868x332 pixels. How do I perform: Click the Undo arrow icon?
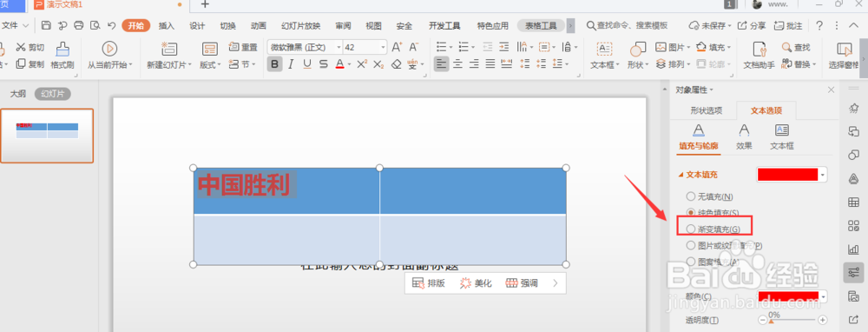[111, 25]
